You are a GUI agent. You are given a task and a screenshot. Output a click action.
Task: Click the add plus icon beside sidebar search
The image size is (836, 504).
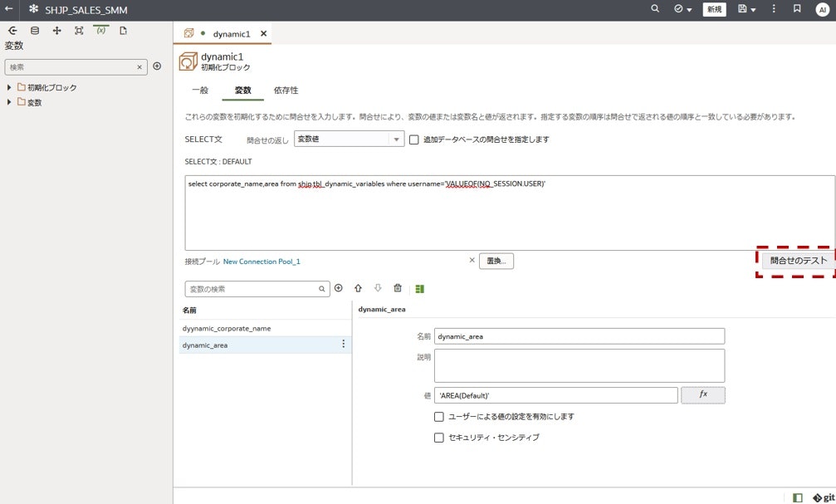(x=157, y=66)
